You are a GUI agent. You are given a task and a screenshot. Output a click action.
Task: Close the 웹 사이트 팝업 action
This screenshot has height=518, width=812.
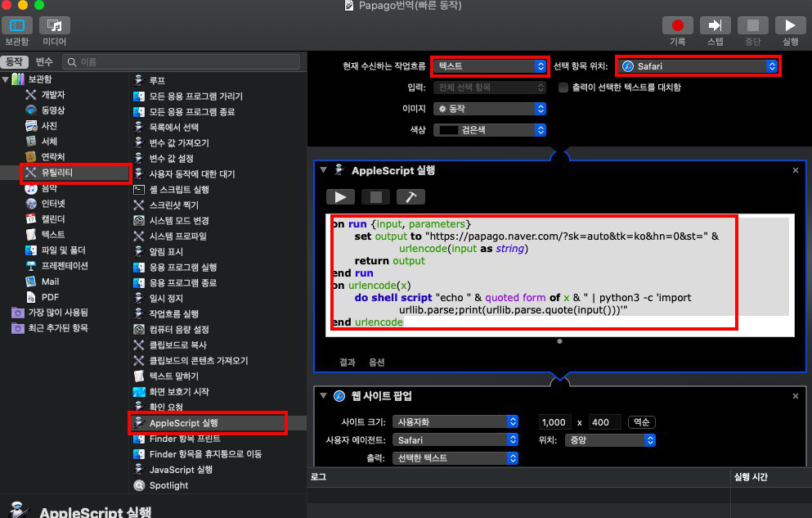796,396
